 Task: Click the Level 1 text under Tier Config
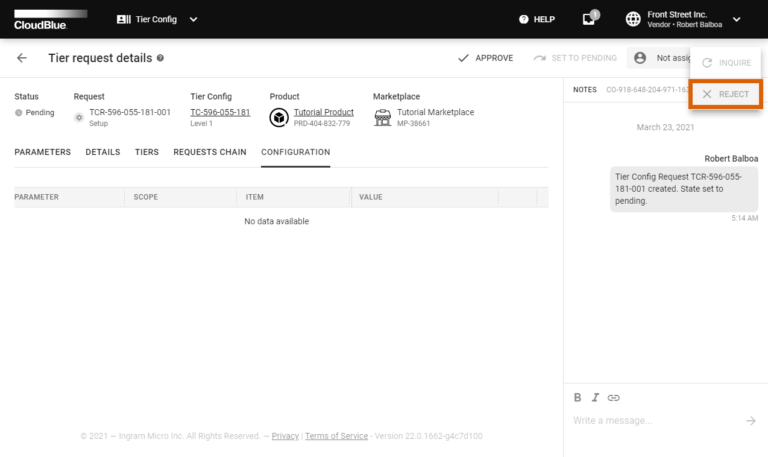pos(201,123)
